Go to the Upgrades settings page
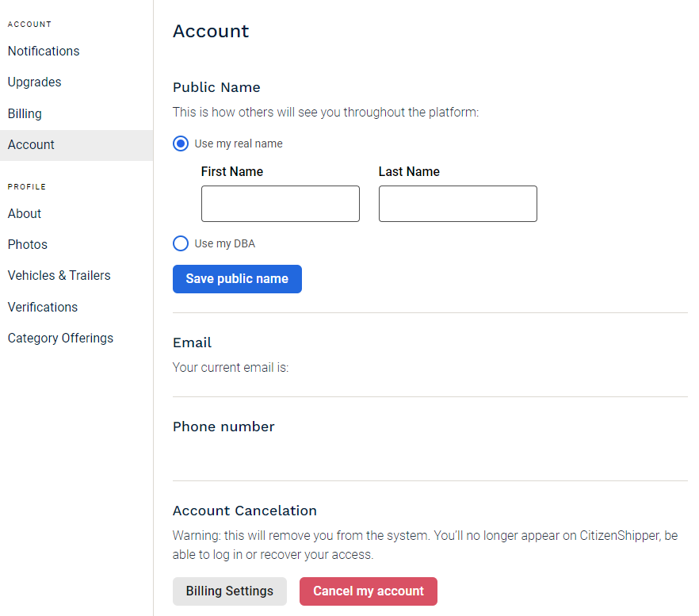Viewport: 699px width, 616px height. pos(34,82)
